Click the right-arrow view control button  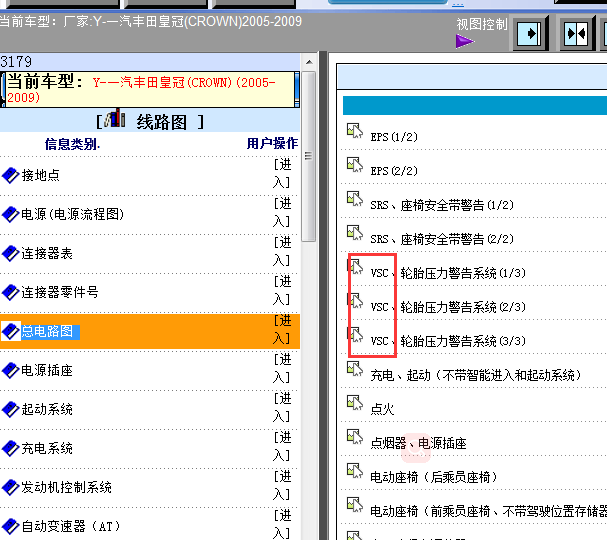point(531,34)
